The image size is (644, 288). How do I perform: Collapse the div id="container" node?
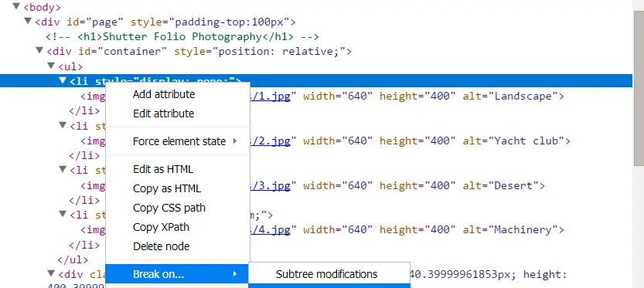pos(39,50)
